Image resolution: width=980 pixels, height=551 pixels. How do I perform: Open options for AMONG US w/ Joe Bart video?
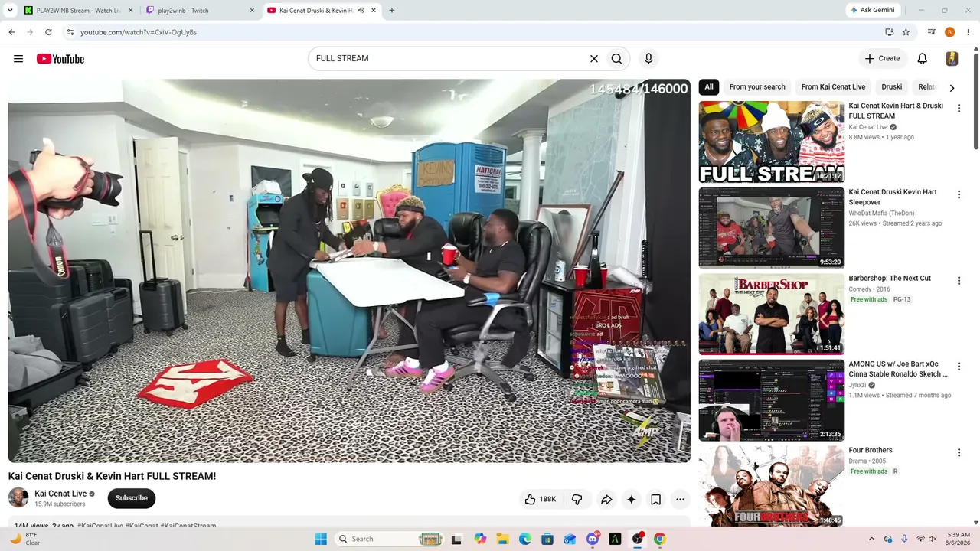(959, 367)
